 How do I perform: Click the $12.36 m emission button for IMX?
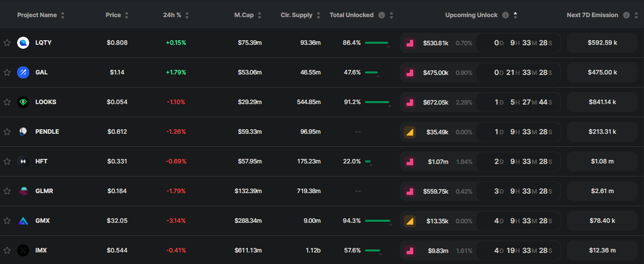(x=602, y=250)
